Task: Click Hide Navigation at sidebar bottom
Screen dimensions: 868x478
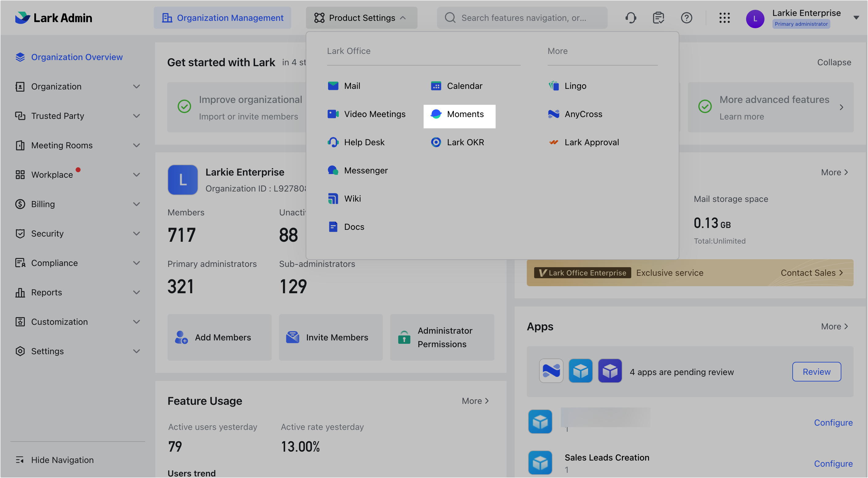Action: pyautogui.click(x=55, y=460)
